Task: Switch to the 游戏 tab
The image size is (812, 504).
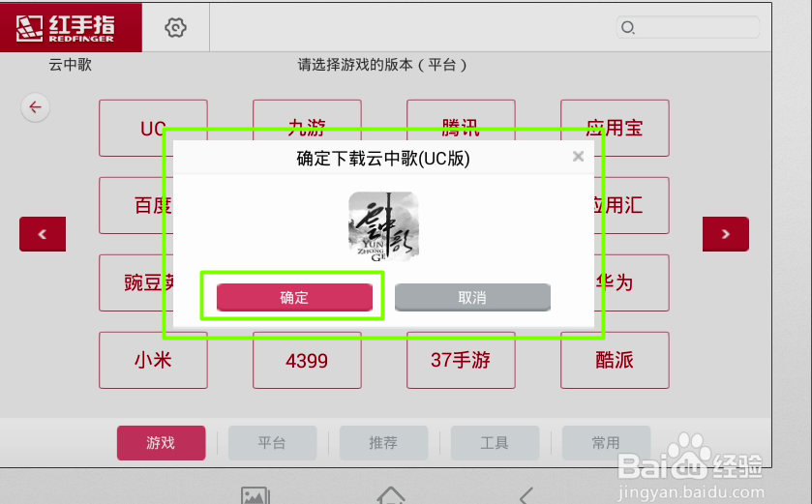Action: coord(161,443)
